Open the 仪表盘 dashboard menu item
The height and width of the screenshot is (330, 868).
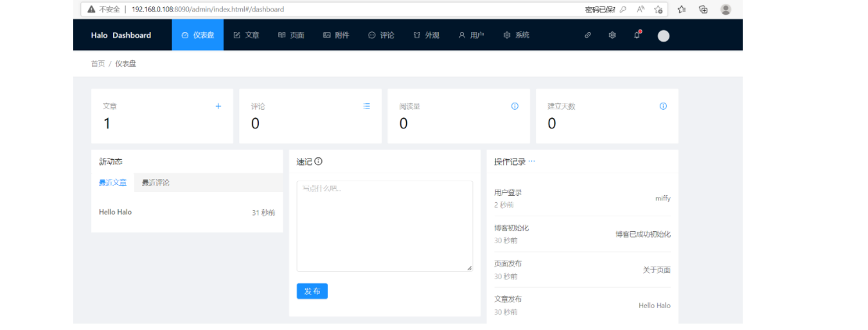[198, 35]
